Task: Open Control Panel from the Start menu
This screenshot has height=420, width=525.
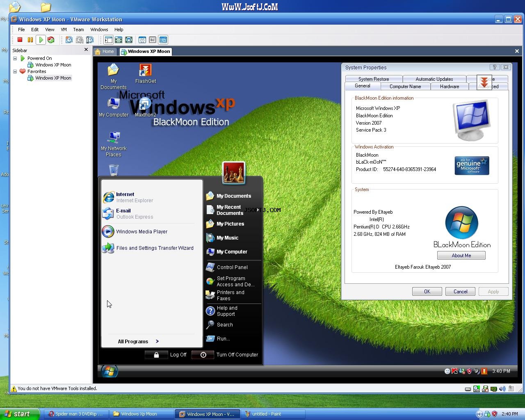Action: click(x=233, y=267)
